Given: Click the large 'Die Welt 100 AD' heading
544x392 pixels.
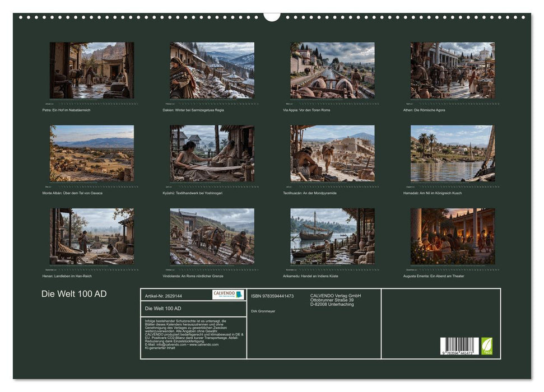Looking at the screenshot, I should 74,294.
